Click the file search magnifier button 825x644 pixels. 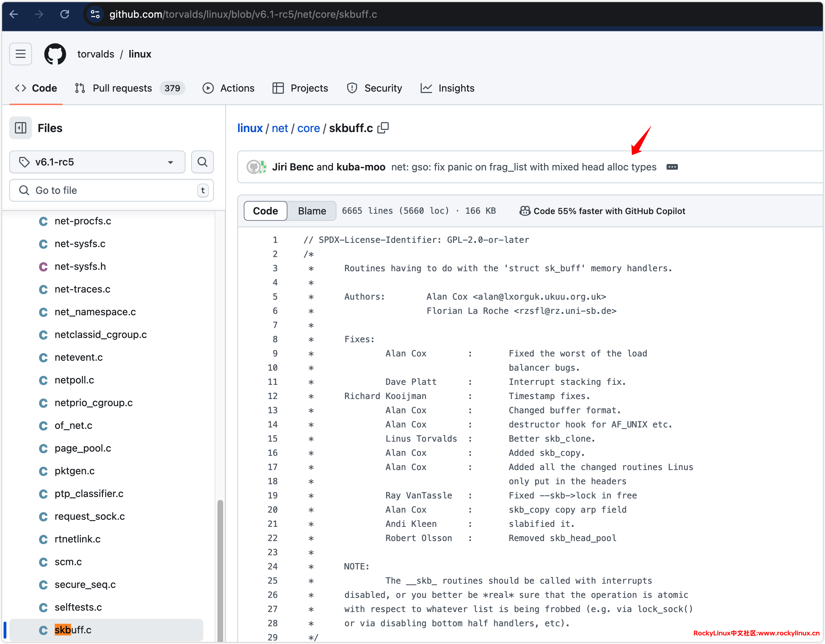coord(203,162)
